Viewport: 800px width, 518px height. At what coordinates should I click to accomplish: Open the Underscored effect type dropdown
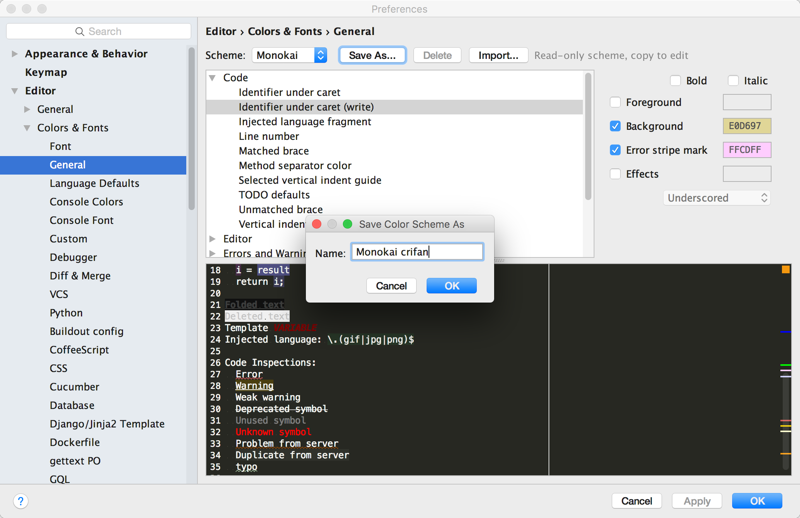tap(716, 198)
